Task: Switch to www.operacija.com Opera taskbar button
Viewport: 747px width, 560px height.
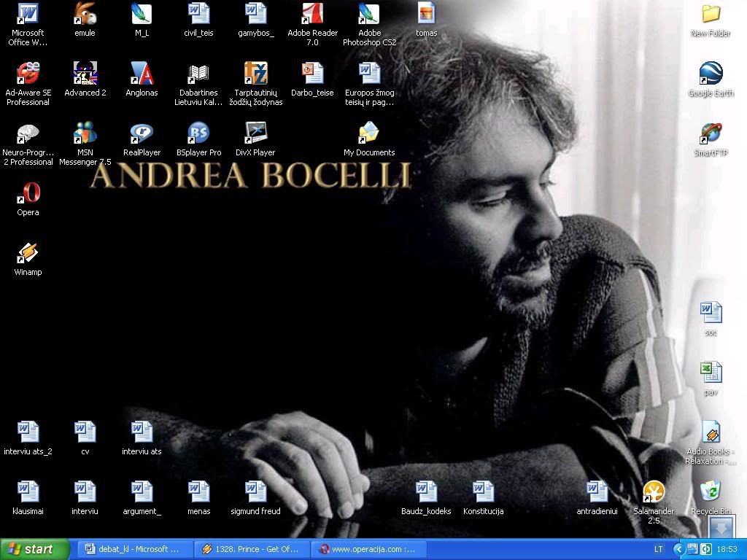Action: (x=368, y=549)
